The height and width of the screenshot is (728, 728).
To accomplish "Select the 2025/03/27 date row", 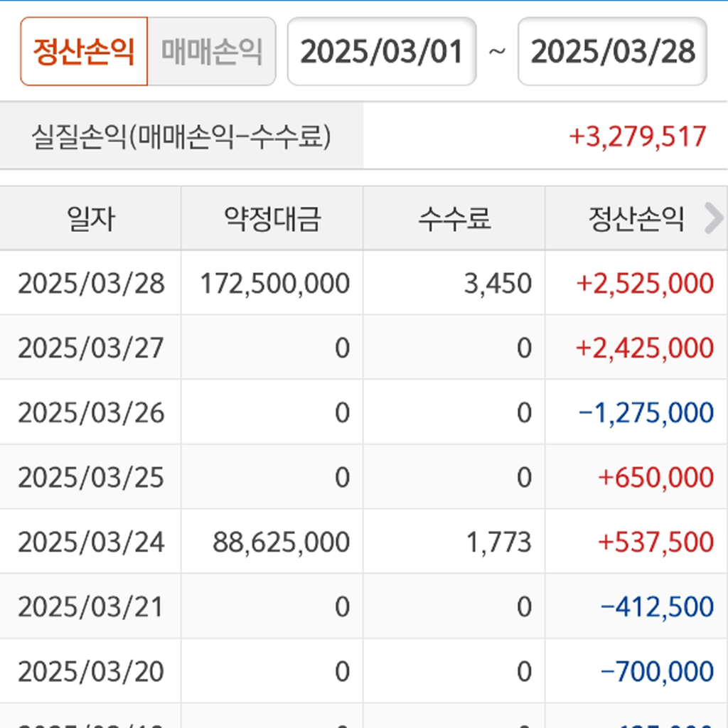I will pos(91,348).
